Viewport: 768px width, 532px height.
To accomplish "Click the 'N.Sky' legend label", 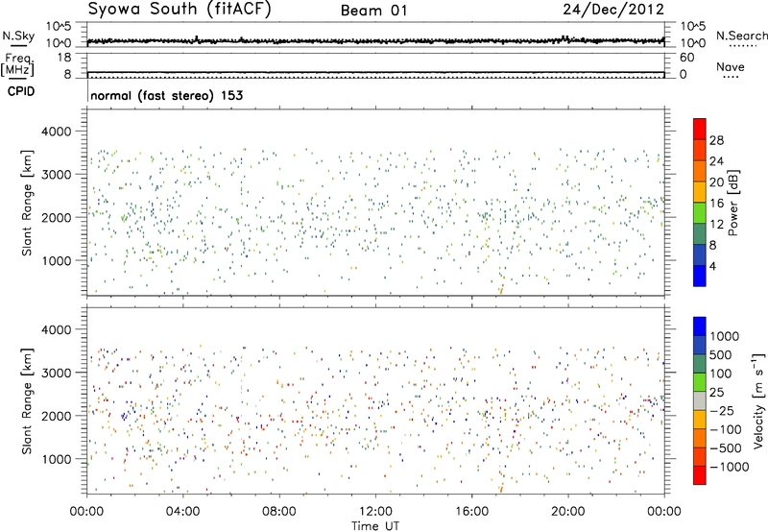I will pos(18,36).
